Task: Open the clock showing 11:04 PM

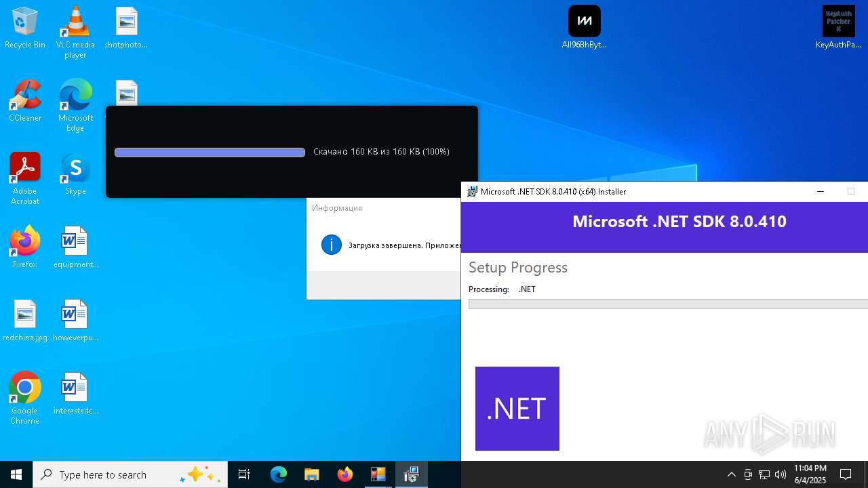Action: tap(810, 474)
